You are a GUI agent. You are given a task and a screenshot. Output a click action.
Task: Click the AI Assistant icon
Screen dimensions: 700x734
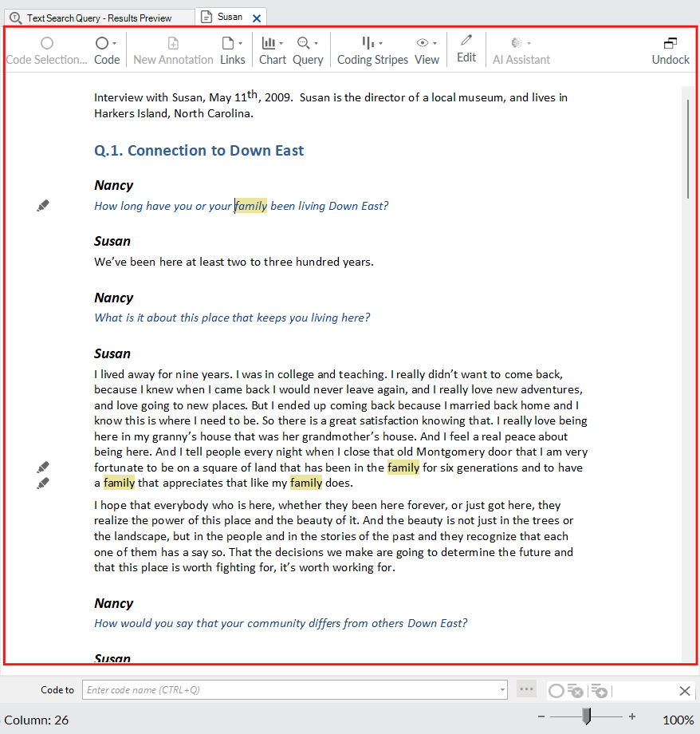click(516, 43)
